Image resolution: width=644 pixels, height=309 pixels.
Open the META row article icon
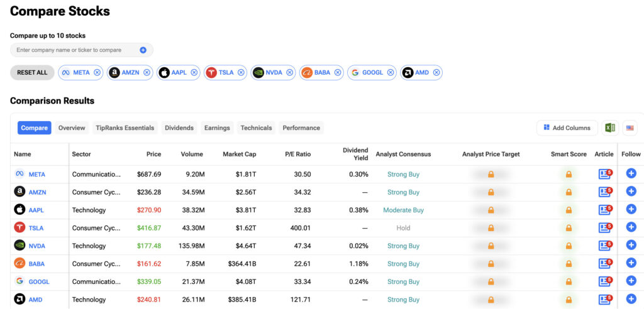click(605, 174)
